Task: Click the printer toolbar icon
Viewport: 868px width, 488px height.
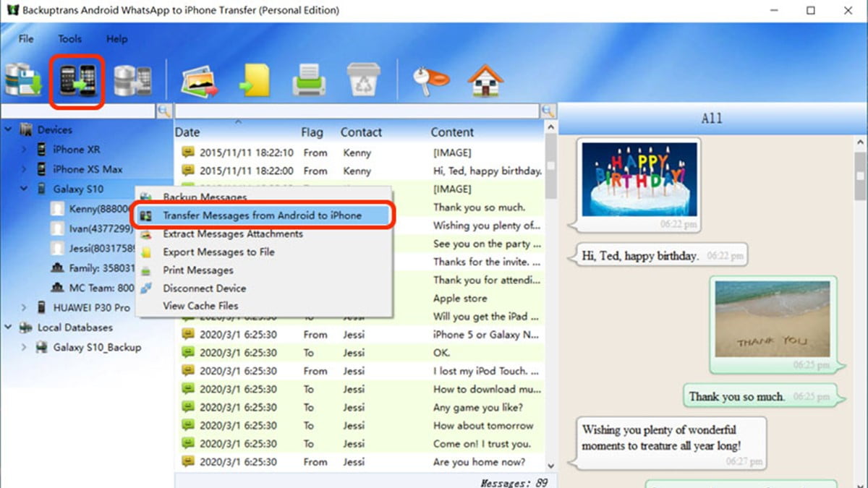Action: coord(309,80)
